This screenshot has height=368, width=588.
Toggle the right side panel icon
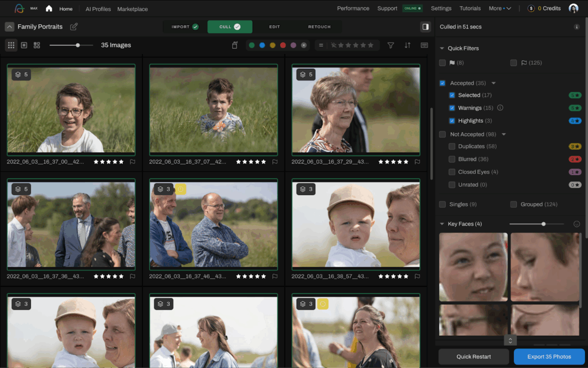coord(425,26)
